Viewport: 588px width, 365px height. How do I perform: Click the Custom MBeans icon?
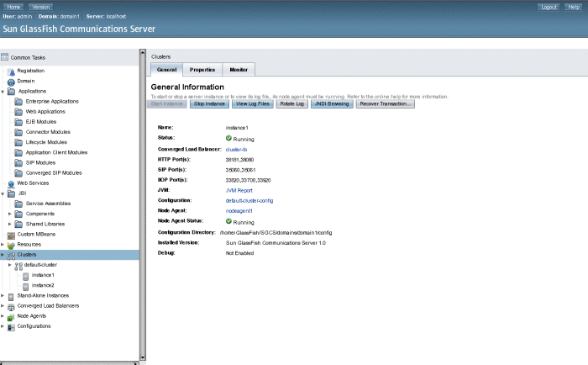click(x=11, y=235)
